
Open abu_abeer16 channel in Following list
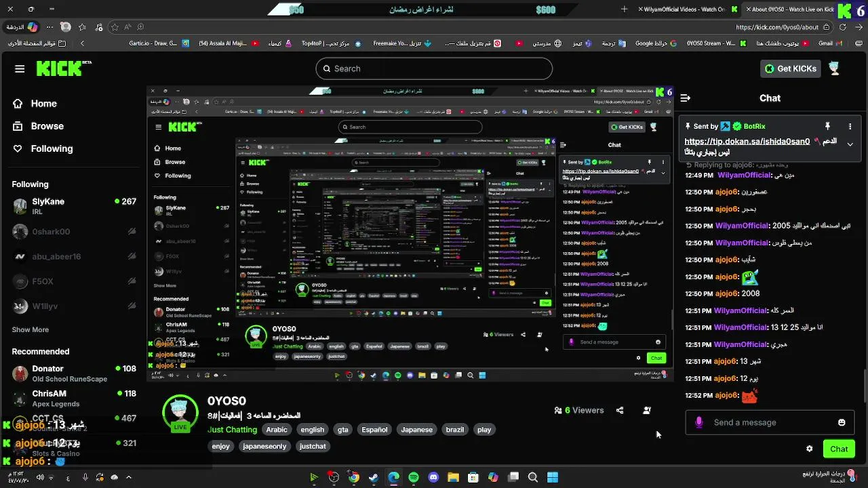click(x=73, y=256)
